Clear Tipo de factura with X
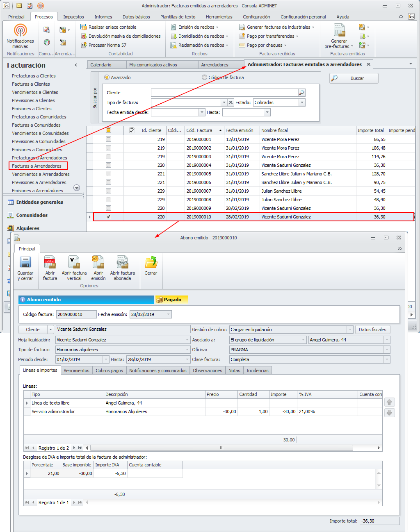Screen dimensions: 420x532 [231, 102]
